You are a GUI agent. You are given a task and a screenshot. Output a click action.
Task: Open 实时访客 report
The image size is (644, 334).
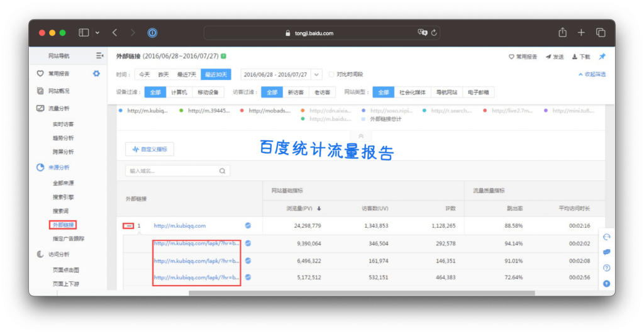pyautogui.click(x=64, y=124)
